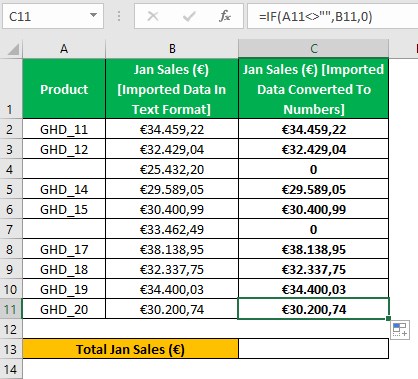The width and height of the screenshot is (418, 379).
Task: Select the row 13 header
Action: [x=11, y=349]
